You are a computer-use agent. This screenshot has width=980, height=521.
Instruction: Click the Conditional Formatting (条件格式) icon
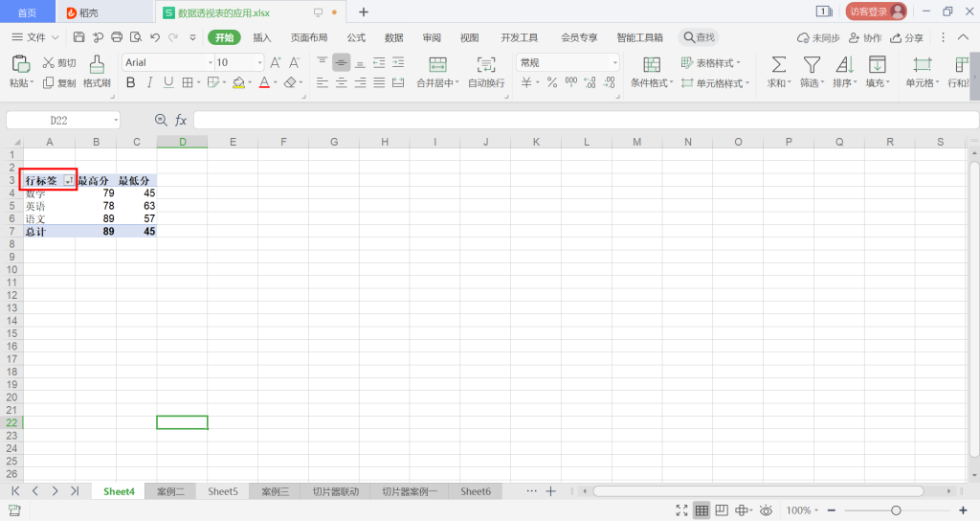[x=652, y=64]
